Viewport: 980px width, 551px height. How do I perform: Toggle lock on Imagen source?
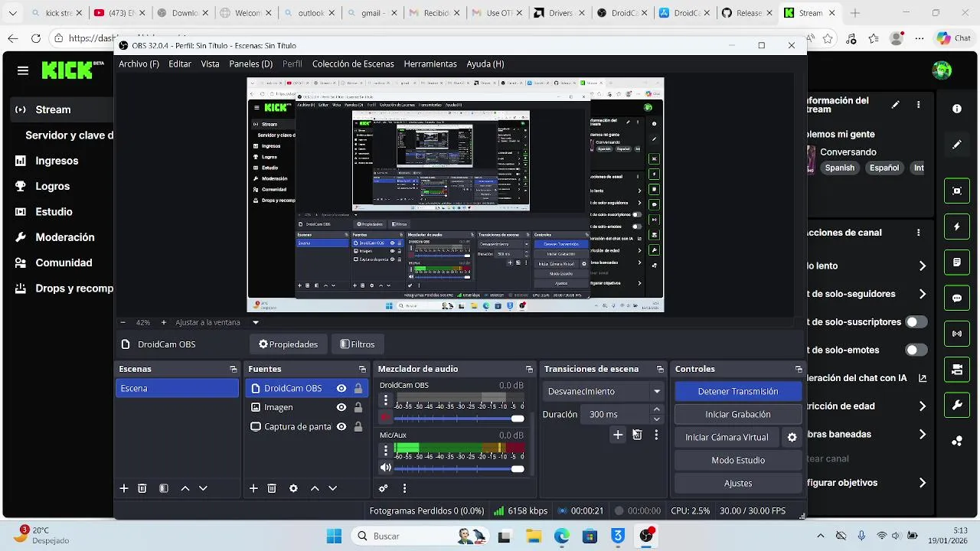[x=358, y=408]
